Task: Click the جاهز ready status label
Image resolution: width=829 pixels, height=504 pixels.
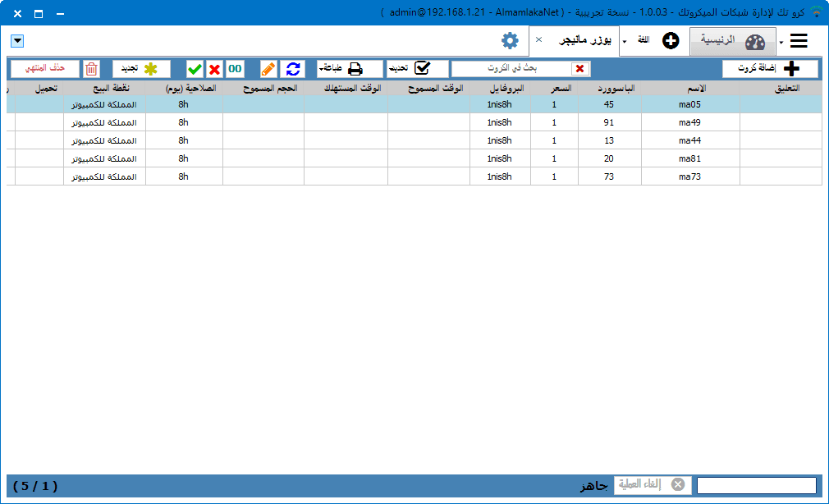Action: (x=593, y=486)
